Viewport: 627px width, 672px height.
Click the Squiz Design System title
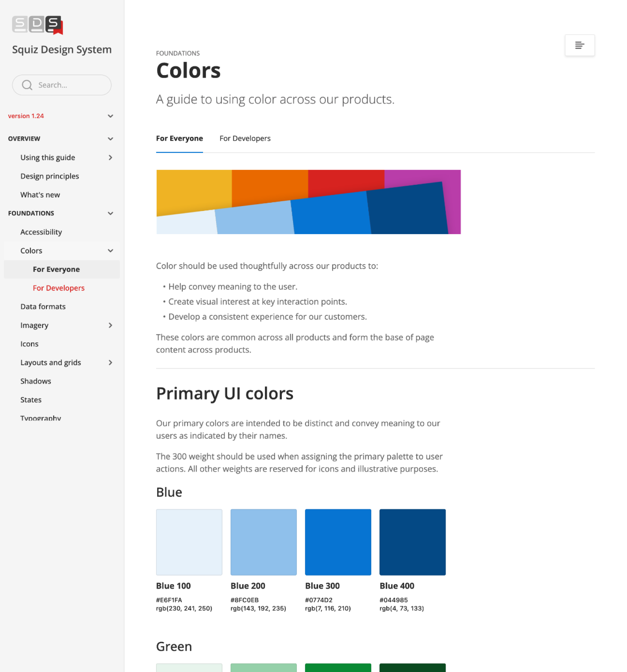(x=62, y=50)
